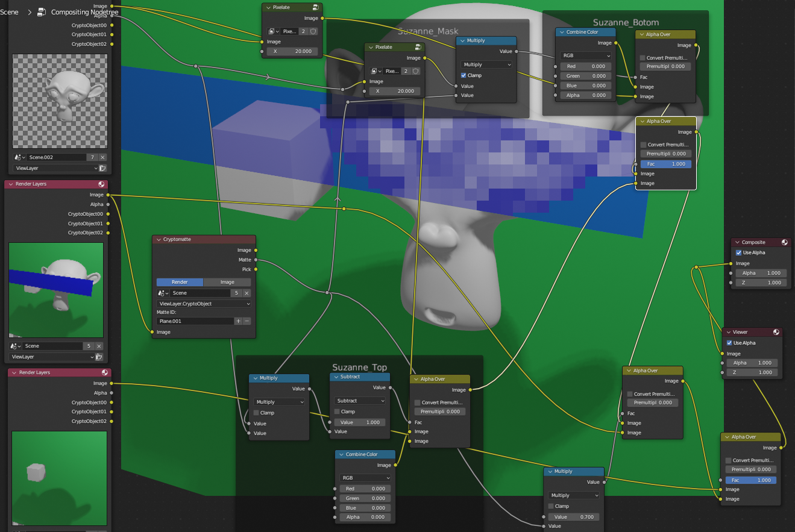Image resolution: width=795 pixels, height=532 pixels.
Task: Adjust X 20.000 slider in topmost Pixelate
Action: (x=292, y=51)
